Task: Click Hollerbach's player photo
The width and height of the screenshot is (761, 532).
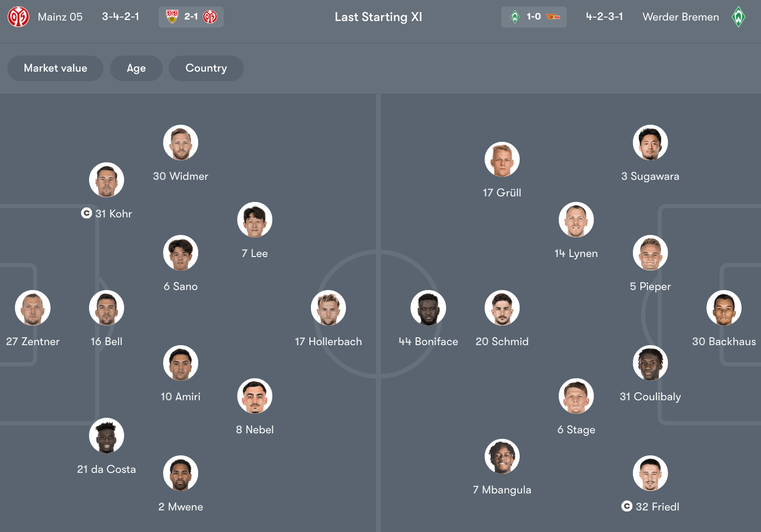Action: pos(328,308)
